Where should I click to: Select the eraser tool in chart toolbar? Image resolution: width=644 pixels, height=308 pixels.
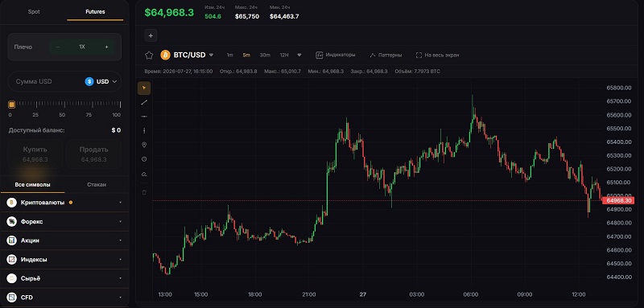pos(144,174)
